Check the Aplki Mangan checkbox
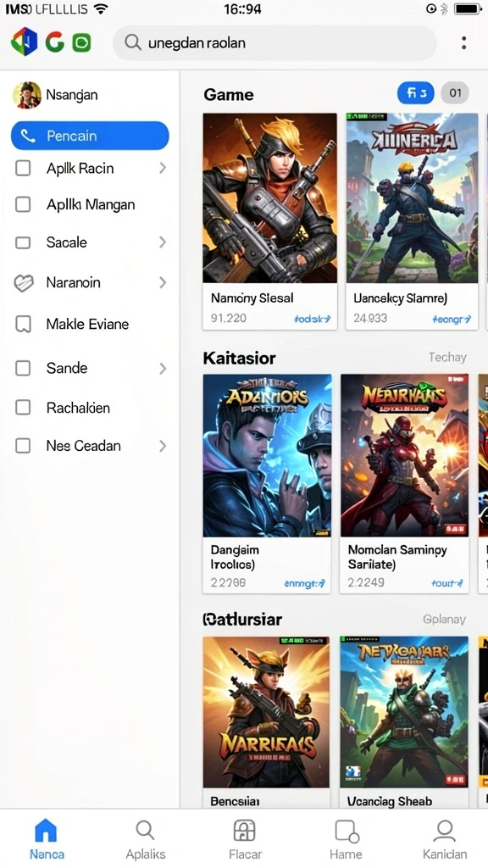The height and width of the screenshot is (868, 488). point(23,205)
